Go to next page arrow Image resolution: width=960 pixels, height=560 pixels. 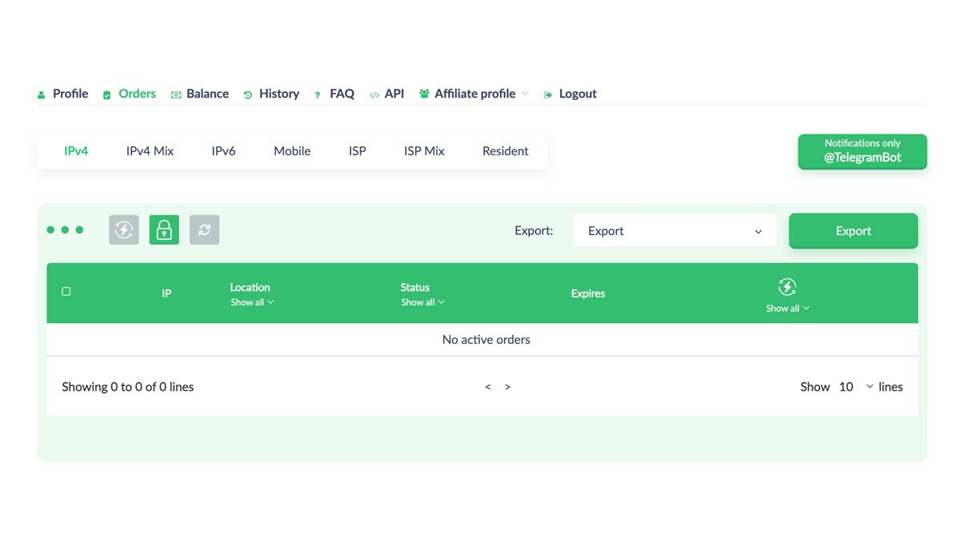[x=507, y=387]
